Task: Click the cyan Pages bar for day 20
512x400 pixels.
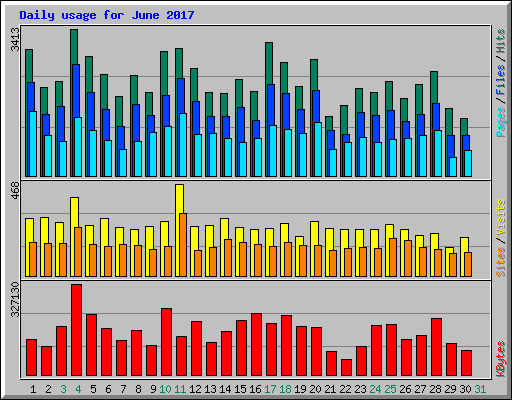Action: (x=318, y=149)
